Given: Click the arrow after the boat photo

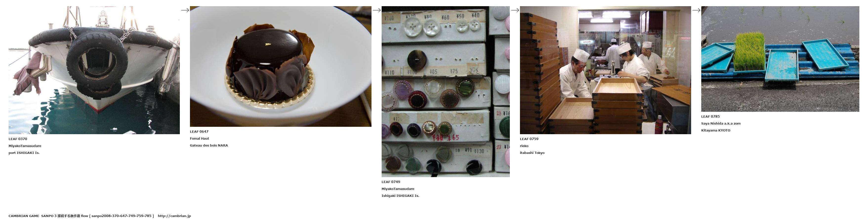Looking at the screenshot, I should (x=185, y=10).
